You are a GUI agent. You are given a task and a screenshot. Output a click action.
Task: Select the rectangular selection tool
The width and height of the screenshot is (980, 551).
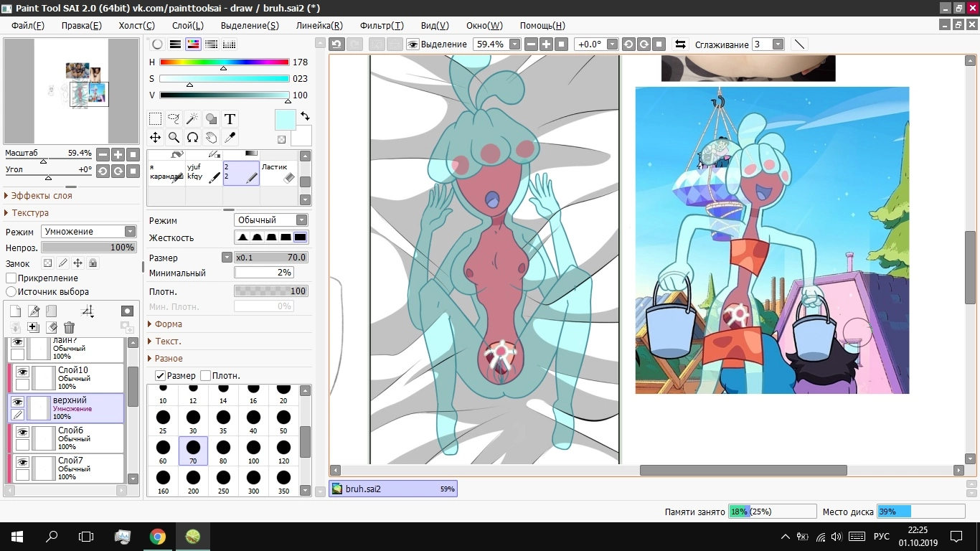[x=155, y=119]
